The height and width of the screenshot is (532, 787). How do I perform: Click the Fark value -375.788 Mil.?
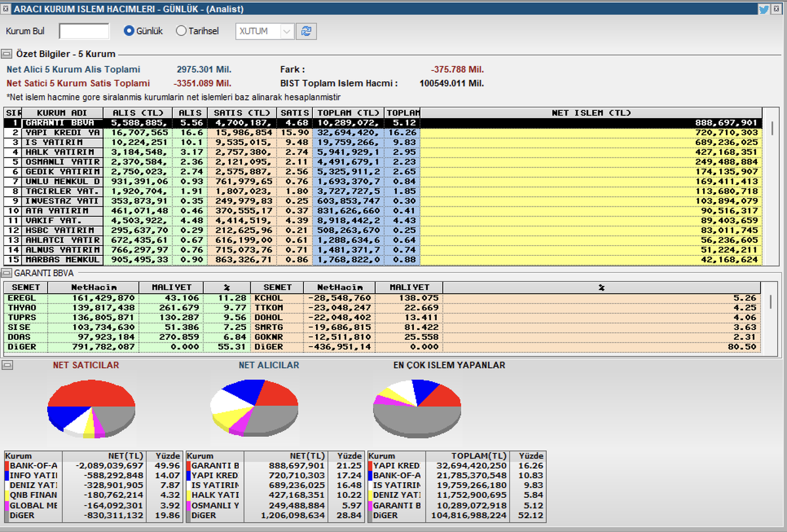tap(458, 70)
